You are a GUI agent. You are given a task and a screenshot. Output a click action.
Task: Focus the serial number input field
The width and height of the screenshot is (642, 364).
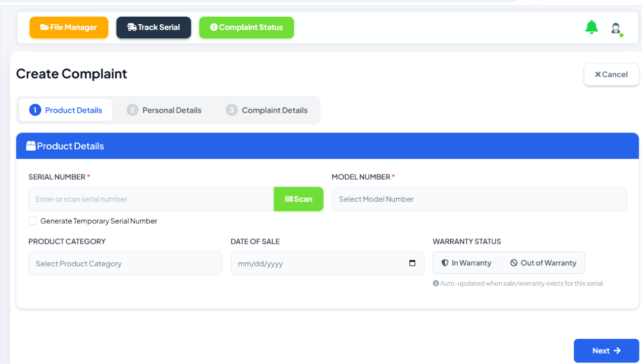point(151,199)
